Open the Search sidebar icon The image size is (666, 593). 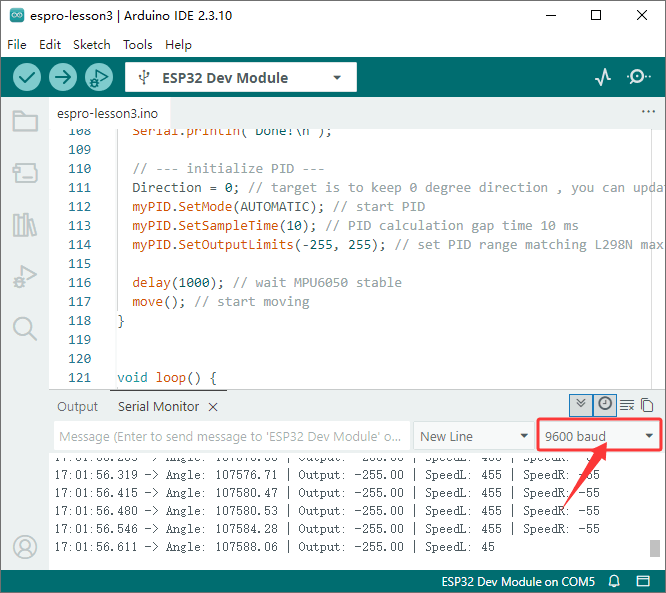coord(25,328)
